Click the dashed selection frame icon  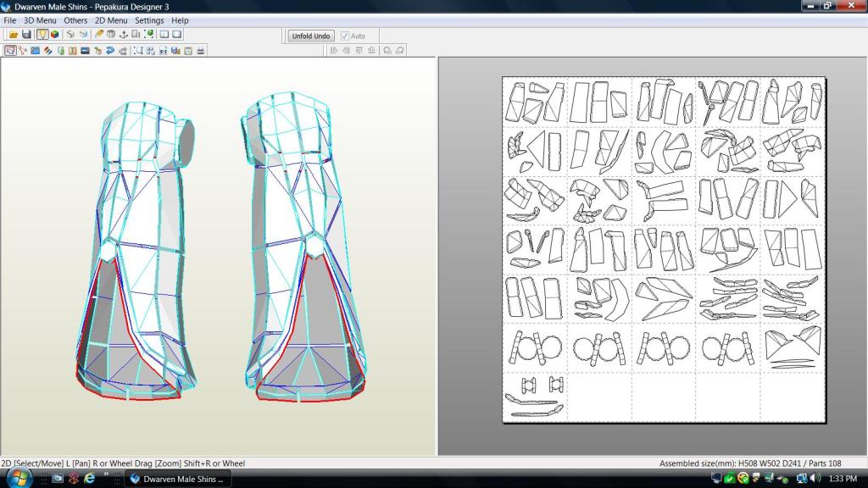pyautogui.click(x=138, y=50)
